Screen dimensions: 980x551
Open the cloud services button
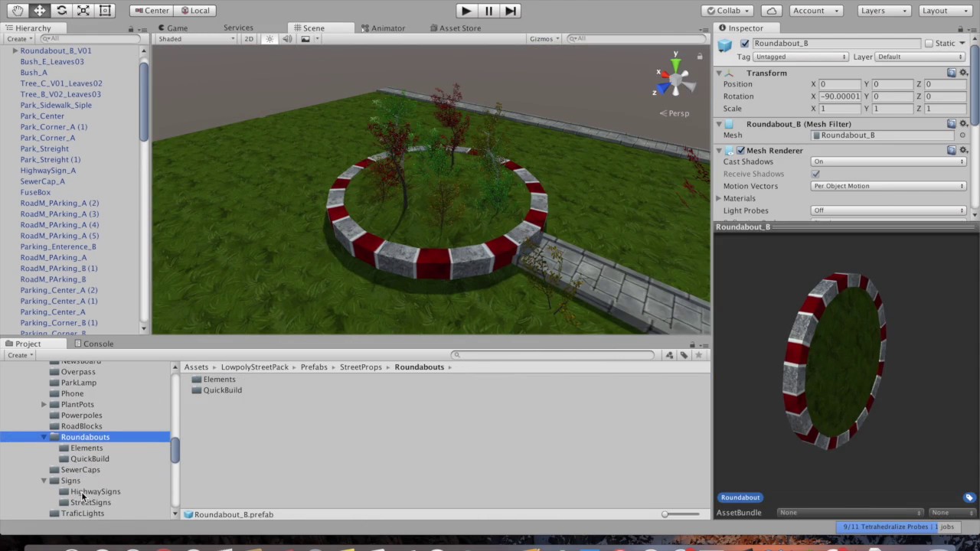pyautogui.click(x=772, y=11)
